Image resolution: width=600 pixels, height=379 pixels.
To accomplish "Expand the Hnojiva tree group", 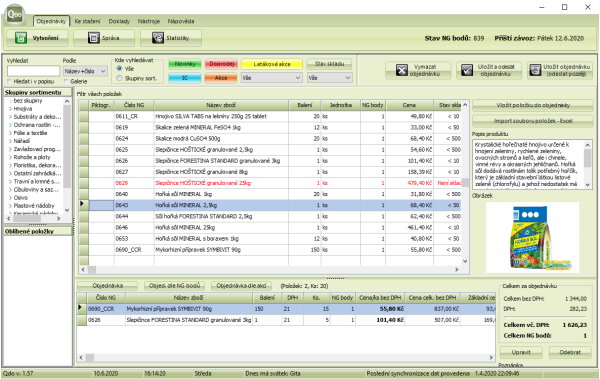I will [10, 109].
